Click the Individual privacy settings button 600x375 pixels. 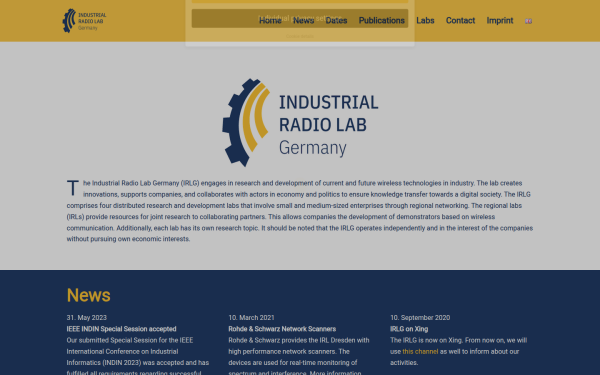(300, 18)
